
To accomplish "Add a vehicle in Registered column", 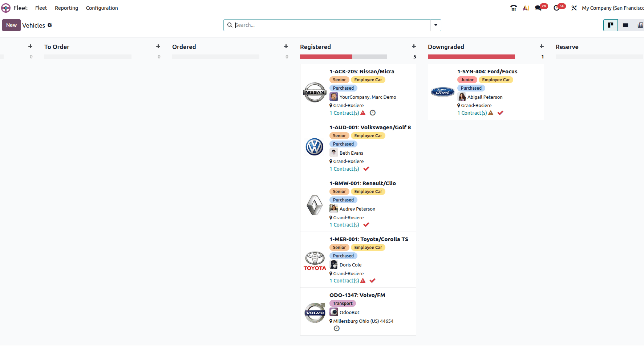I will pos(414,46).
